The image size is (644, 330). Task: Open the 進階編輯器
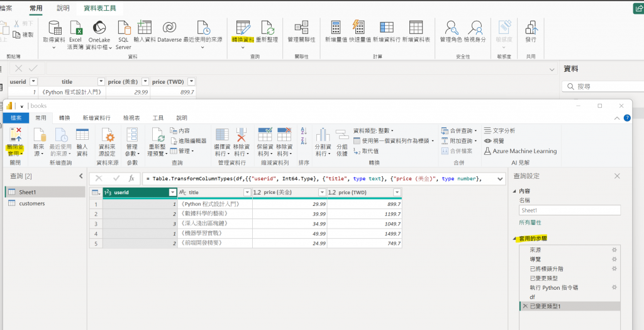click(189, 140)
